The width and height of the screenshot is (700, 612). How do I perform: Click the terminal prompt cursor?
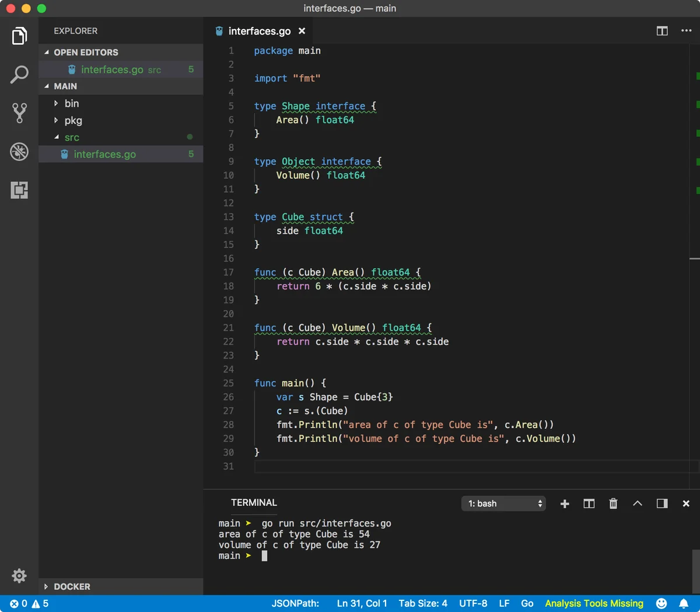click(264, 556)
